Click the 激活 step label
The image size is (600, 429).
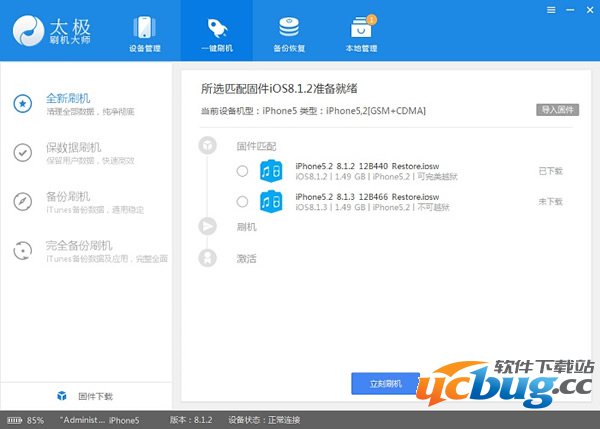246,259
